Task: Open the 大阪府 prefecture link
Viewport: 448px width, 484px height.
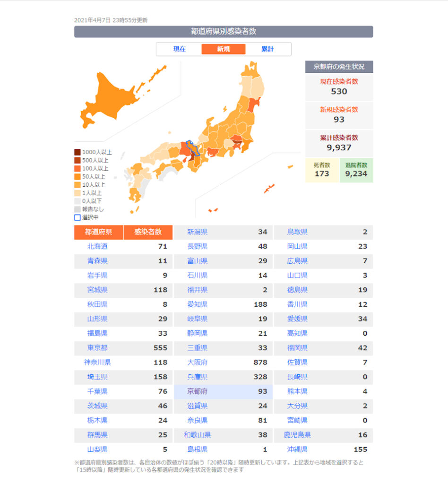Action: click(x=198, y=363)
